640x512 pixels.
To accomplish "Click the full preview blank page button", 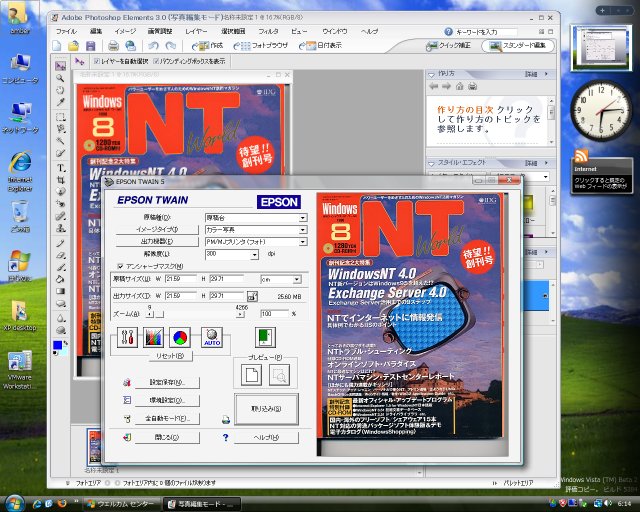I will (251, 375).
